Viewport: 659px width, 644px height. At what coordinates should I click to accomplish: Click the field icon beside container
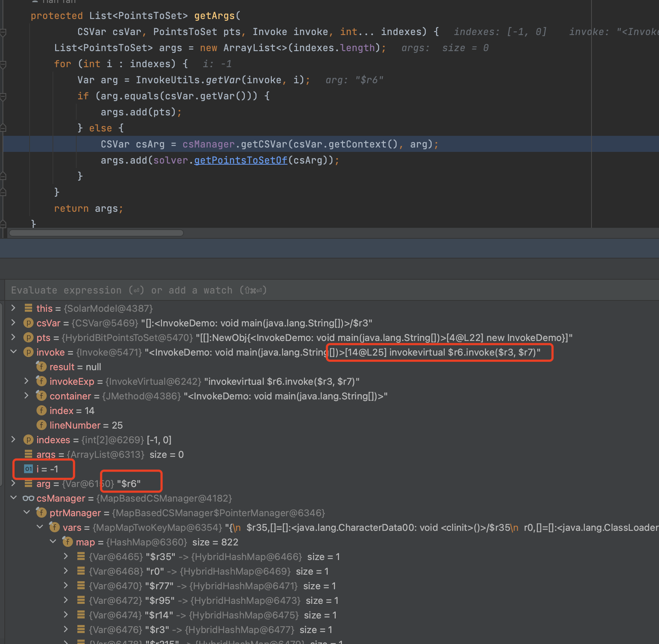pos(41,396)
